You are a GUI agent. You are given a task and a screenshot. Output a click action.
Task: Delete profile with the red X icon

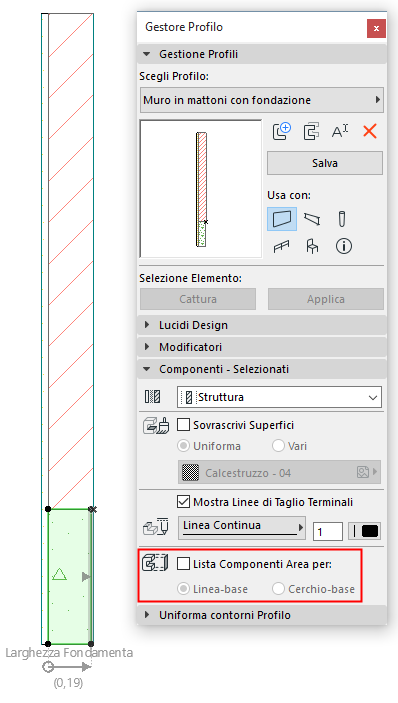pyautogui.click(x=370, y=131)
